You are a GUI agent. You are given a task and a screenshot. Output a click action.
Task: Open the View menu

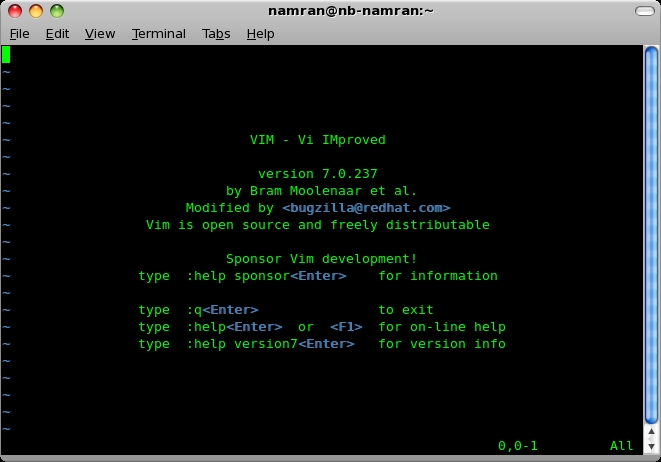pos(100,33)
